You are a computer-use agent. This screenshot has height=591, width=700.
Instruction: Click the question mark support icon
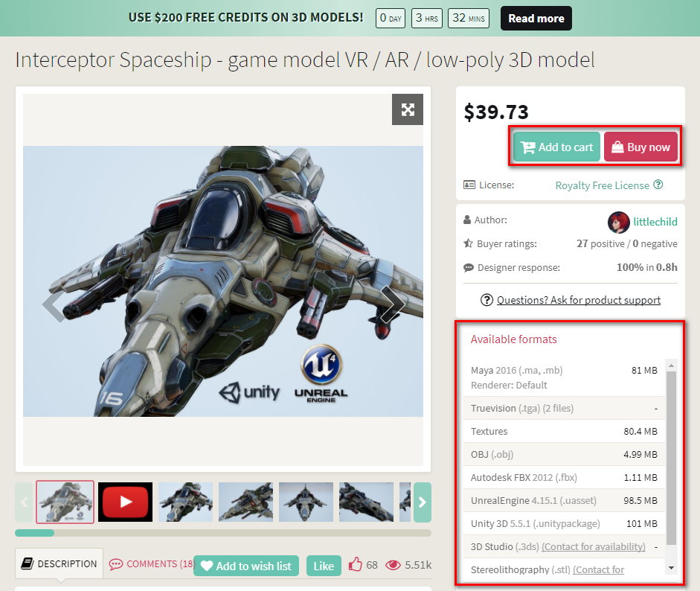pos(487,300)
